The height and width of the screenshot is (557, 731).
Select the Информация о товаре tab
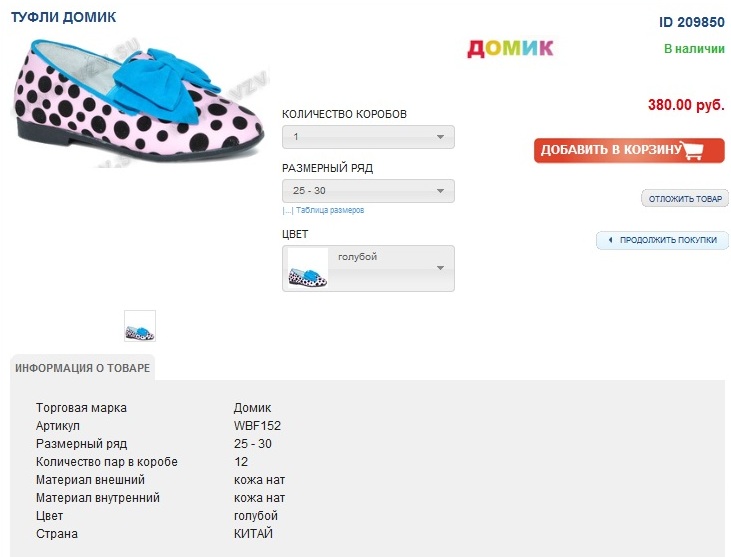83,368
